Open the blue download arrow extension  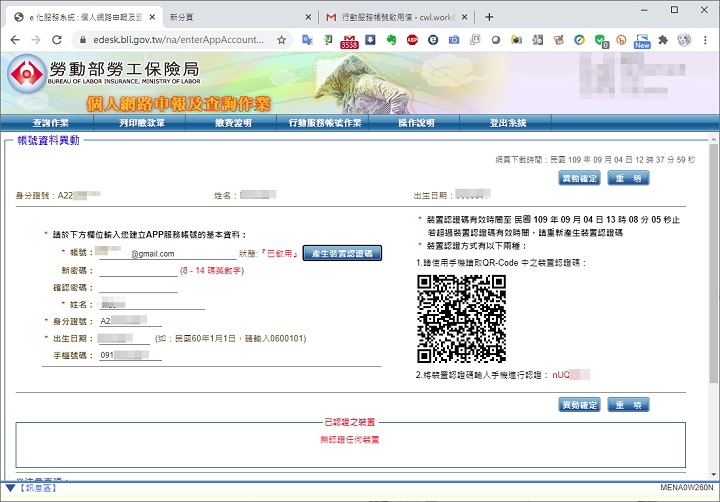point(370,40)
